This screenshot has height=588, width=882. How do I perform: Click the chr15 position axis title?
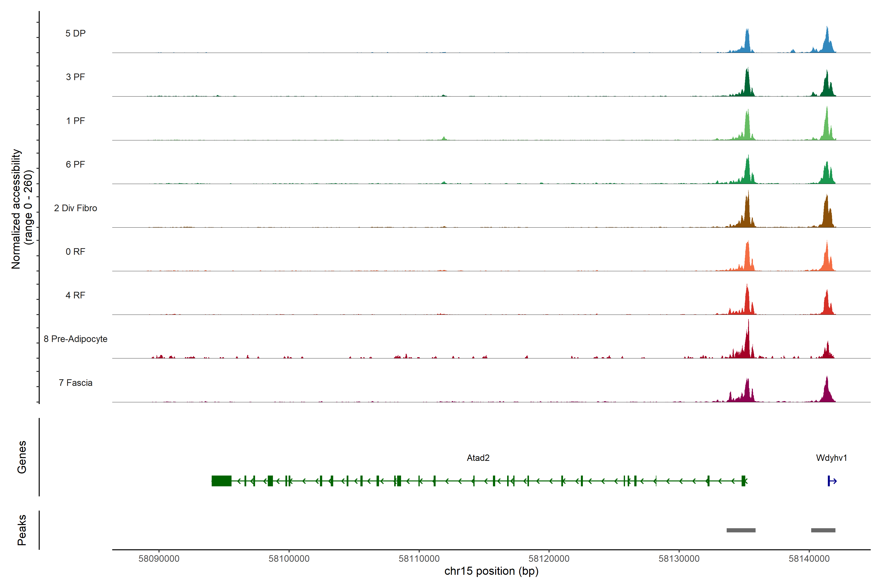tap(491, 572)
